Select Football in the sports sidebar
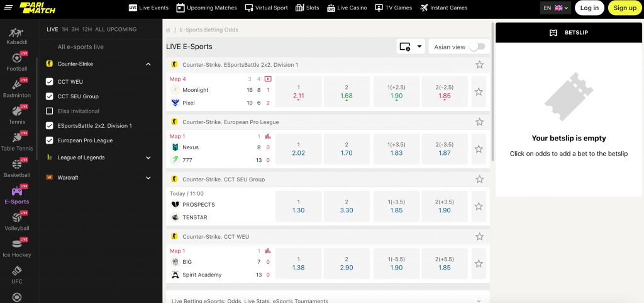Image resolution: width=644 pixels, height=303 pixels. (17, 62)
